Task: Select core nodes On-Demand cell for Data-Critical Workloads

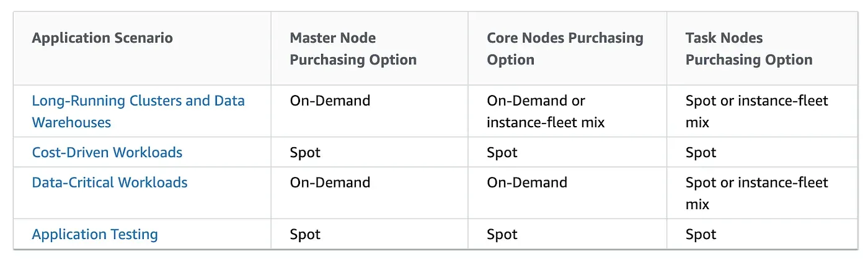Action: click(x=527, y=183)
